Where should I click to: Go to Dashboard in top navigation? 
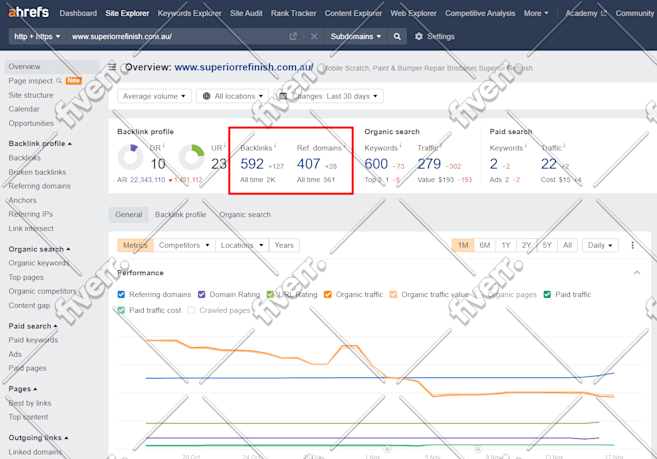(x=78, y=13)
